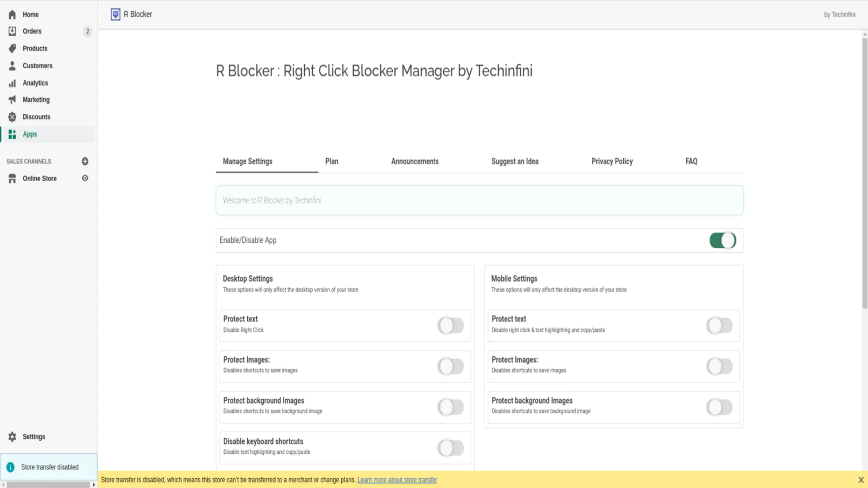
Task: Open the Plan tab
Action: click(331, 162)
